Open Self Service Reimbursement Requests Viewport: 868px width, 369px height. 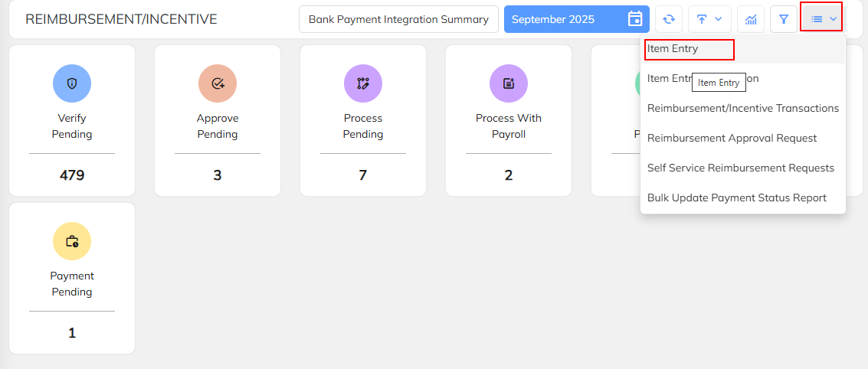pos(740,168)
